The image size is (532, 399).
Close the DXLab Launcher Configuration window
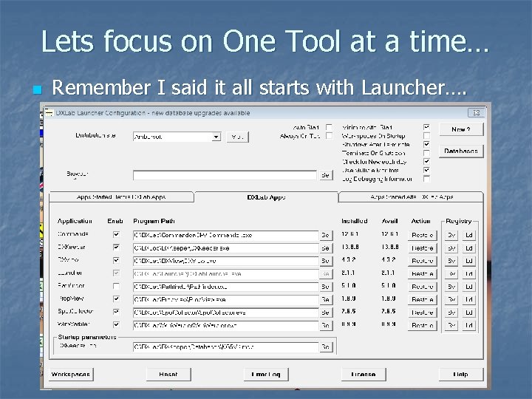(x=477, y=112)
